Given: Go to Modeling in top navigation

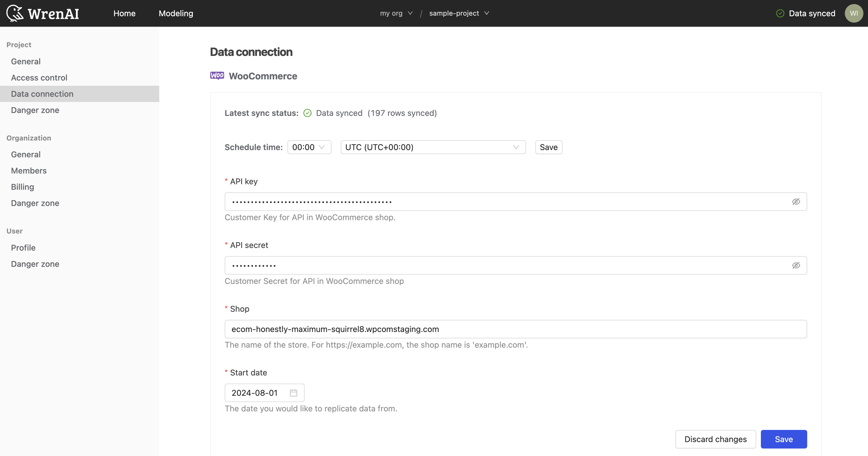Looking at the screenshot, I should point(176,14).
